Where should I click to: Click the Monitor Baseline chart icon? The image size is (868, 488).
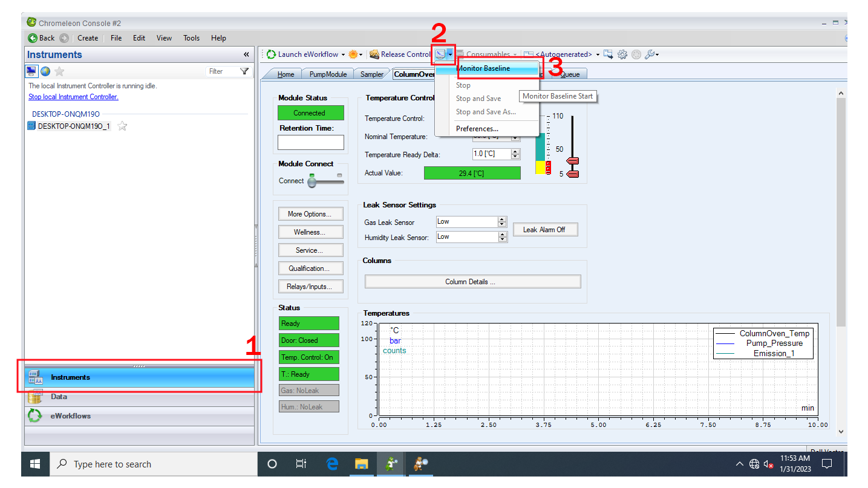440,54
